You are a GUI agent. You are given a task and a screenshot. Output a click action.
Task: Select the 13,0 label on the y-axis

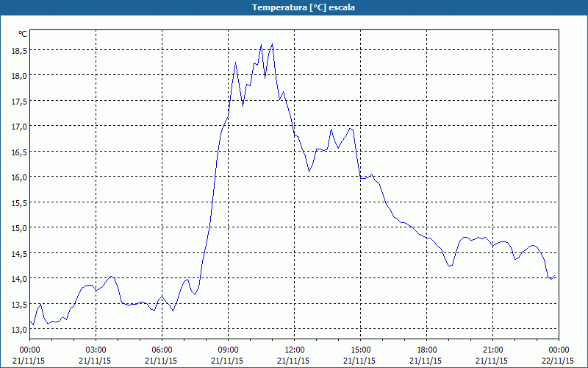19,329
